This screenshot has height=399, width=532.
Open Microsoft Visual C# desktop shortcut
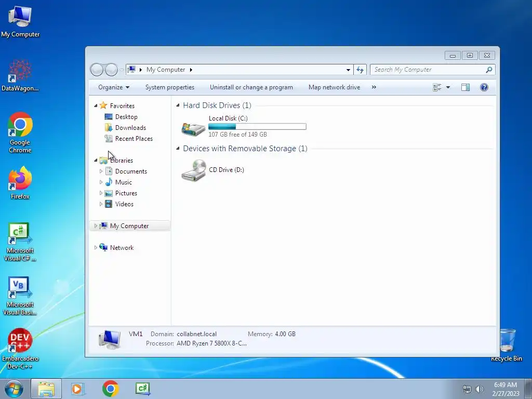[20, 242]
